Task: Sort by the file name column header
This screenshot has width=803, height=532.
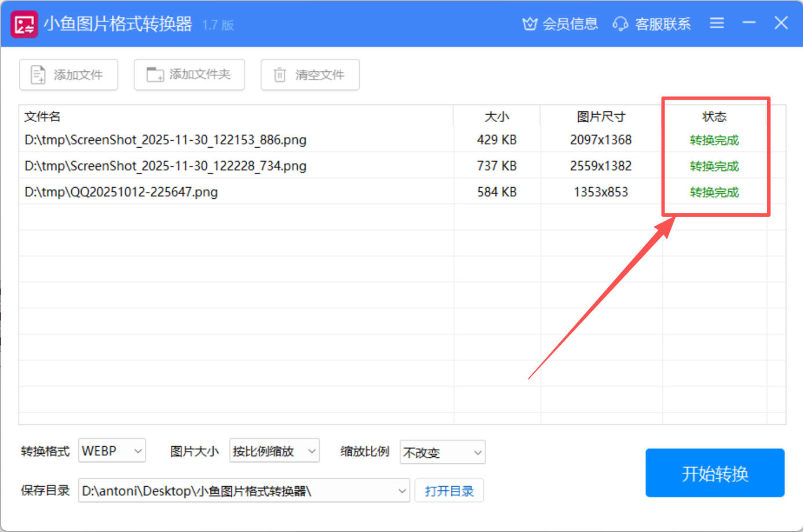Action: pyautogui.click(x=42, y=116)
